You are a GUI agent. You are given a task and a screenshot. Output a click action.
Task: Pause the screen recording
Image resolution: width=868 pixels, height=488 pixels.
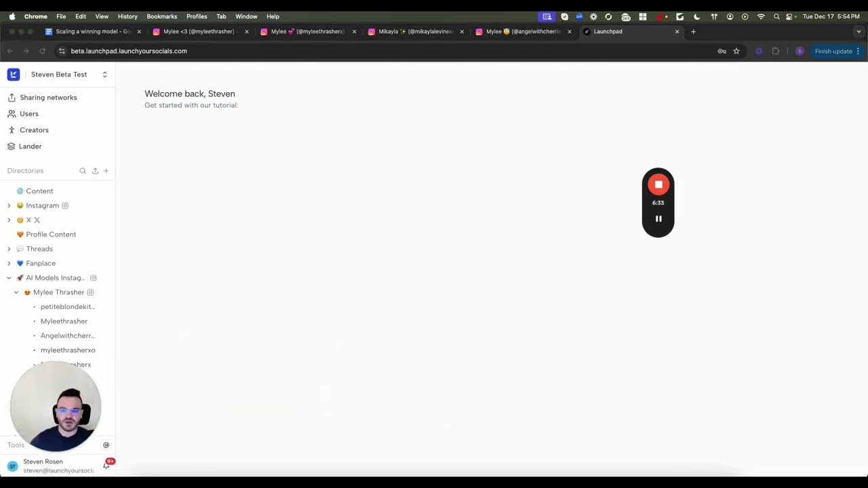click(x=658, y=219)
